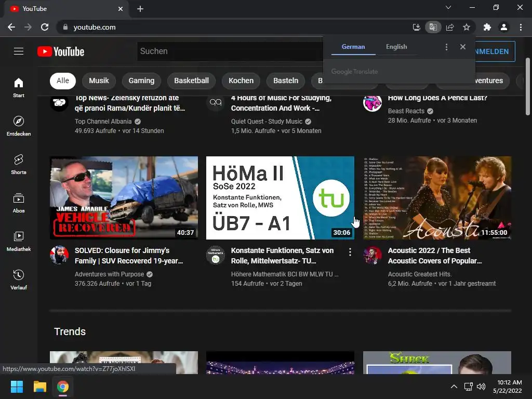Open options for Konstante Funktionen video

(x=350, y=252)
